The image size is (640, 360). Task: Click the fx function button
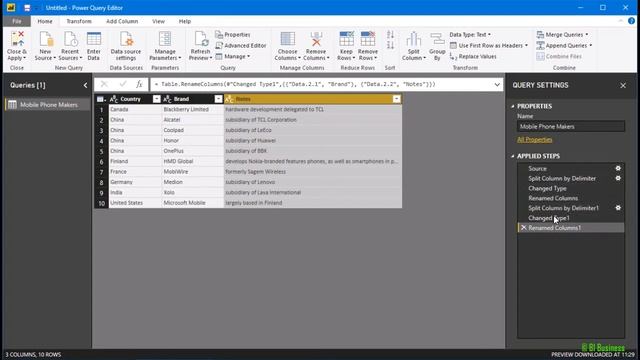[x=139, y=84]
